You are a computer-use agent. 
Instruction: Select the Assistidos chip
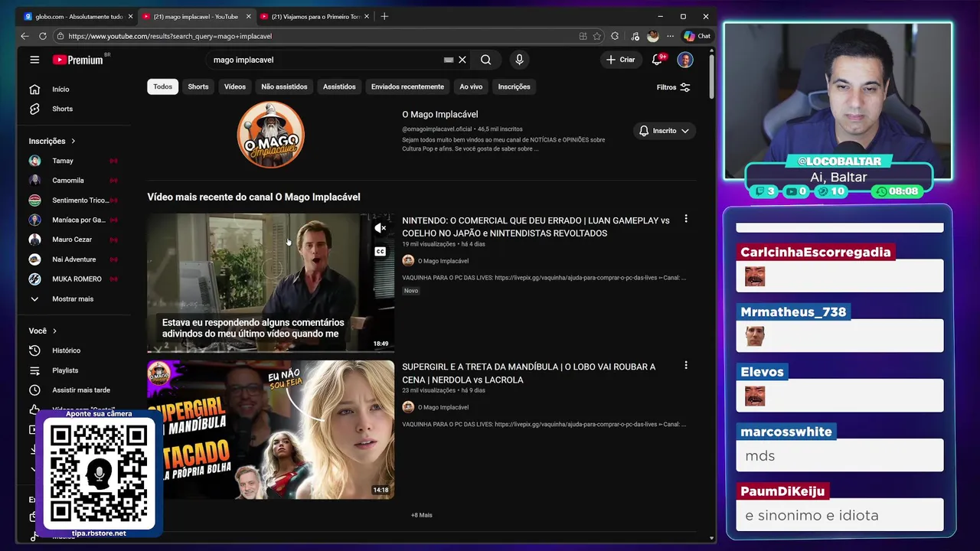339,86
